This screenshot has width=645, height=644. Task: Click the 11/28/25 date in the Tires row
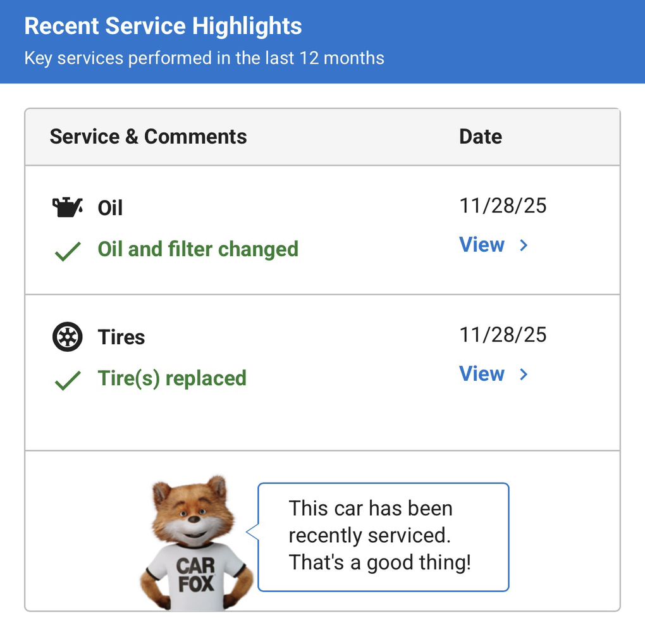point(503,335)
